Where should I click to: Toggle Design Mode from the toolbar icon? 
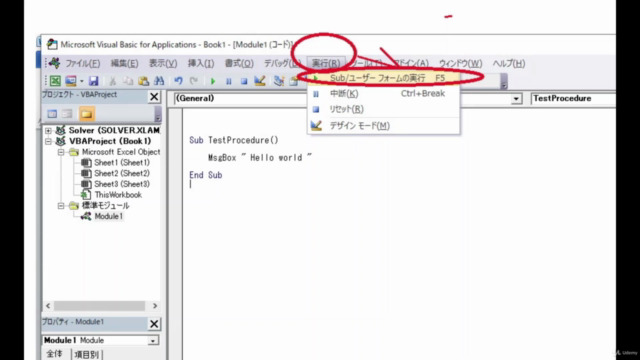pyautogui.click(x=260, y=81)
